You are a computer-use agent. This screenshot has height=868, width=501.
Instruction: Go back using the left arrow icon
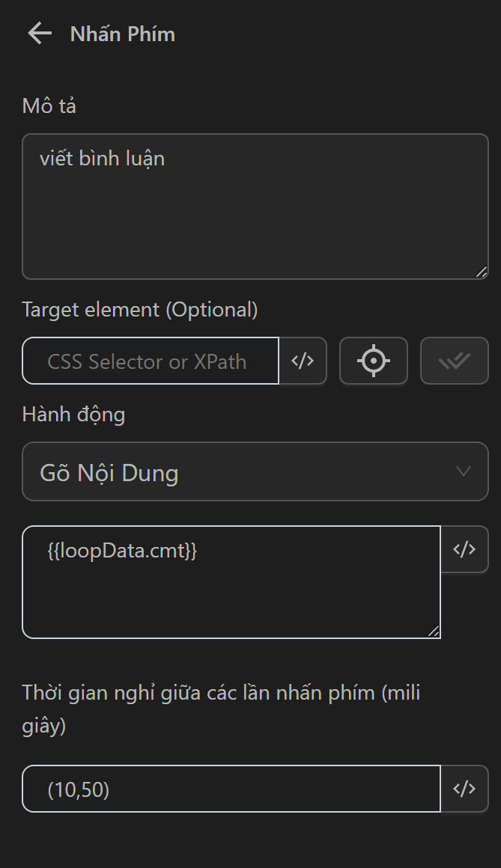coord(39,34)
